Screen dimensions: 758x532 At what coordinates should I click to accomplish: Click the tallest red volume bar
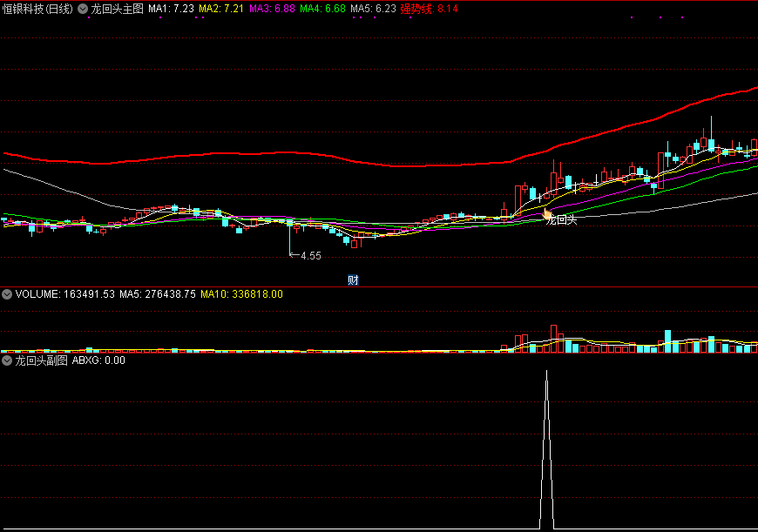click(553, 339)
